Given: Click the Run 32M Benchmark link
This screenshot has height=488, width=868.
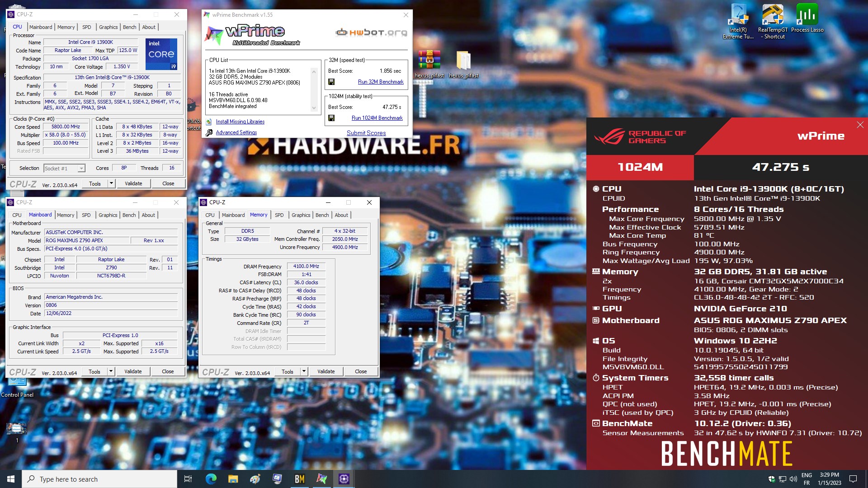Looking at the screenshot, I should point(381,82).
